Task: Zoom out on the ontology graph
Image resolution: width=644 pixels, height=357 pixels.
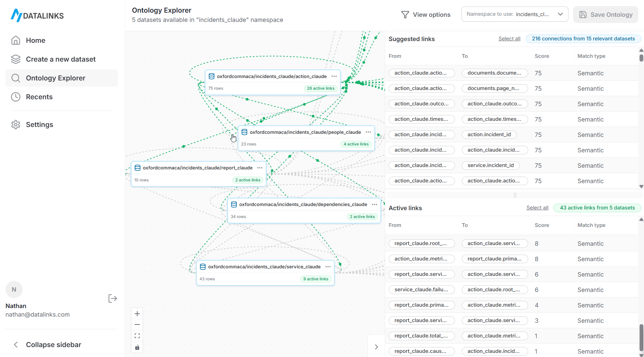Action: (137, 324)
